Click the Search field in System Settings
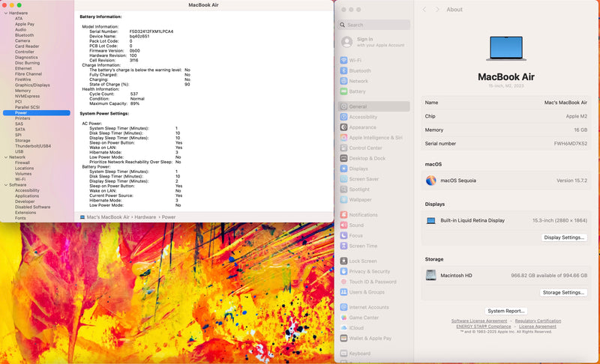The image size is (600, 364). [x=375, y=25]
